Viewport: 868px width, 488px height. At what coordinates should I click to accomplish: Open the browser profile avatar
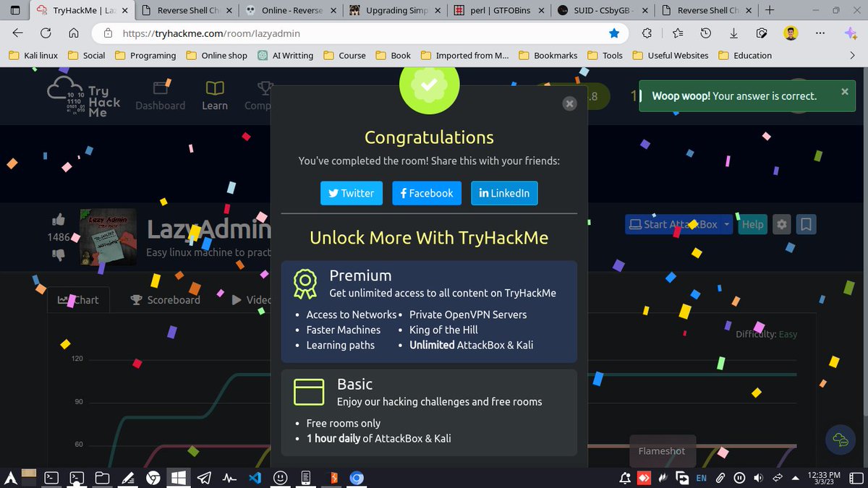791,33
